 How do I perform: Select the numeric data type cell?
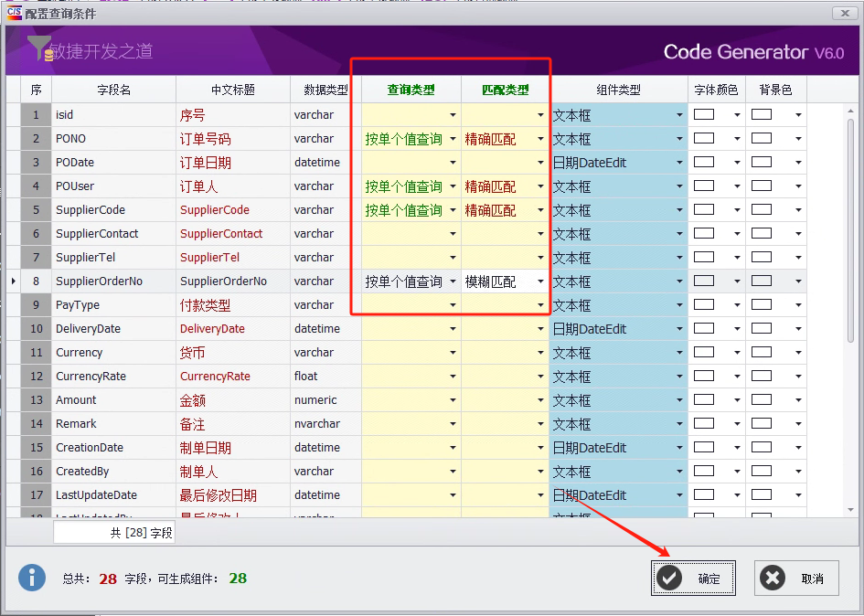pos(325,400)
